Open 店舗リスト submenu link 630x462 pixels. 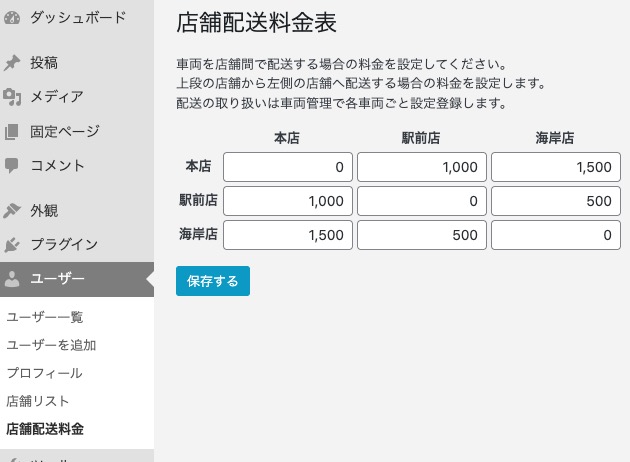pyautogui.click(x=38, y=401)
